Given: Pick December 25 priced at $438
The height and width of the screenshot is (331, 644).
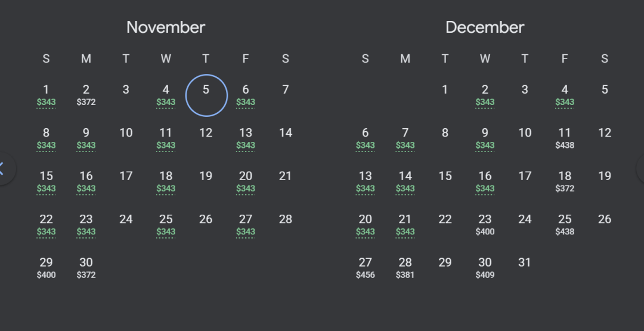Looking at the screenshot, I should tap(564, 225).
